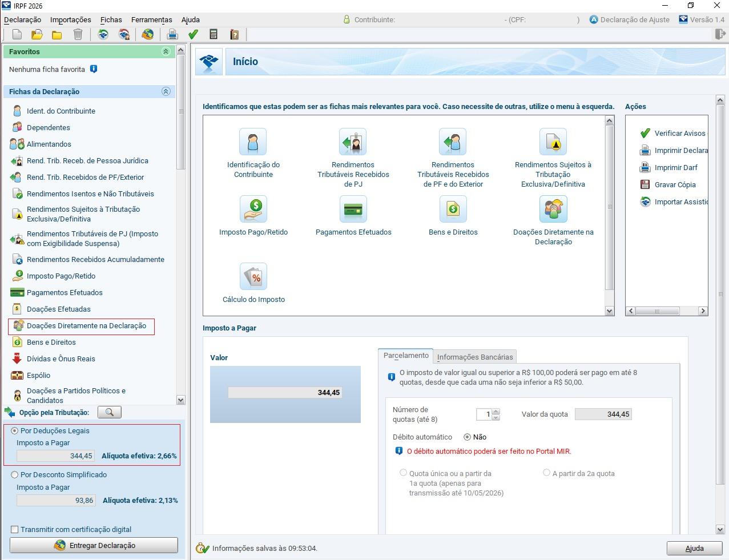Decrease the Número de quotas spinner

pyautogui.click(x=496, y=417)
